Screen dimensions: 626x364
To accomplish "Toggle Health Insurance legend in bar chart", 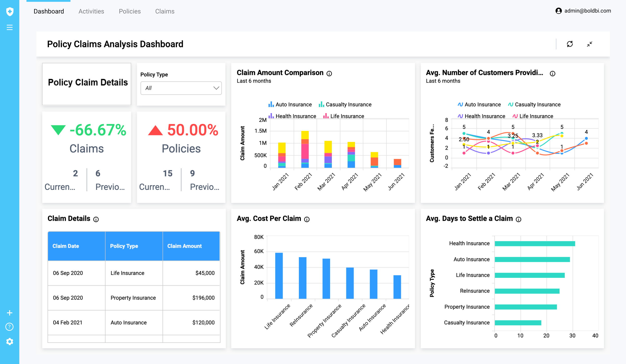I will point(292,116).
